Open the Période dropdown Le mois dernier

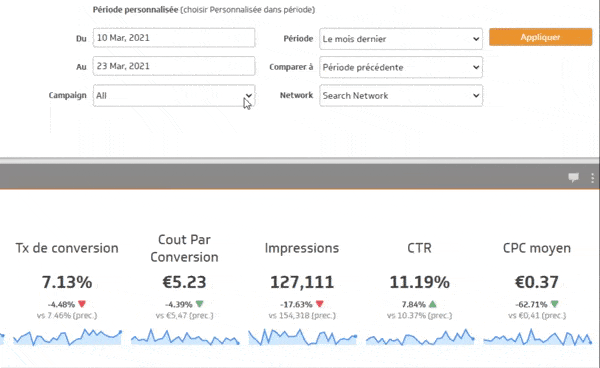401,39
